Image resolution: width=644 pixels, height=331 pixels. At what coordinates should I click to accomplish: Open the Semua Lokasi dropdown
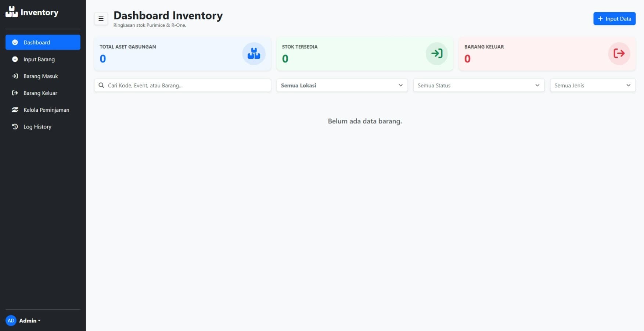pyautogui.click(x=342, y=85)
